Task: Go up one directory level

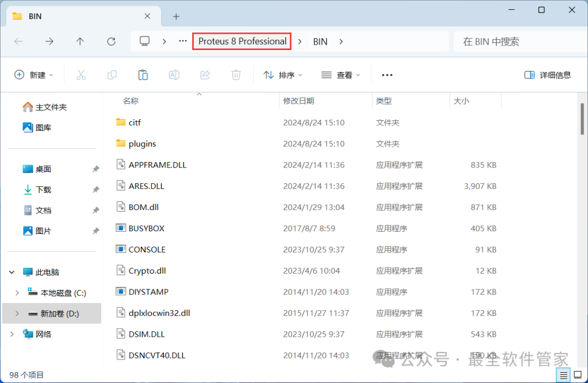Action: click(80, 41)
